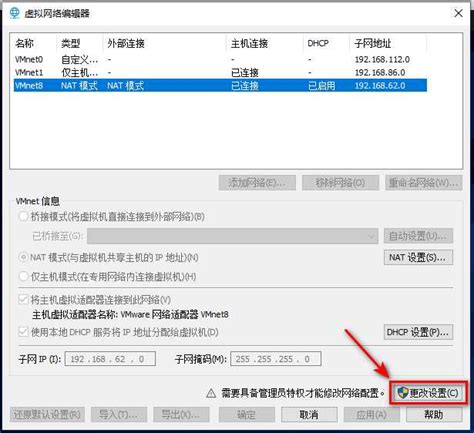Open DHCP 设置 dialog
The width and height of the screenshot is (474, 433).
pyautogui.click(x=418, y=332)
